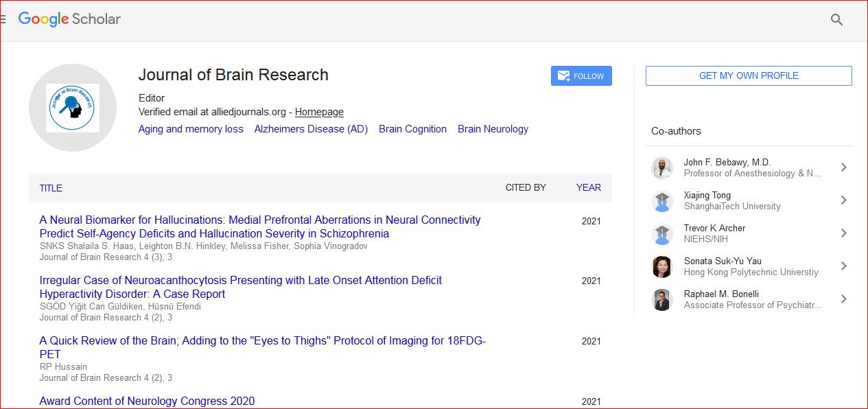The height and width of the screenshot is (409, 868).
Task: Expand chevron beside Xiajing Tong
Action: [x=843, y=200]
